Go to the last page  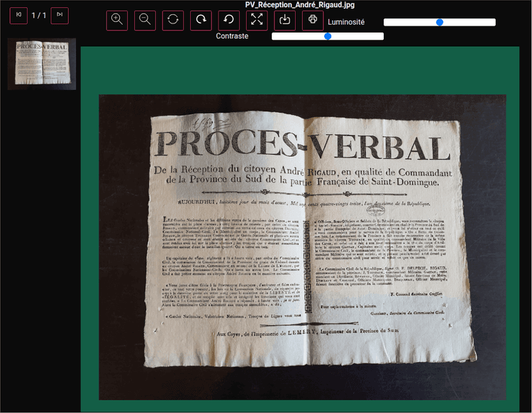point(60,16)
